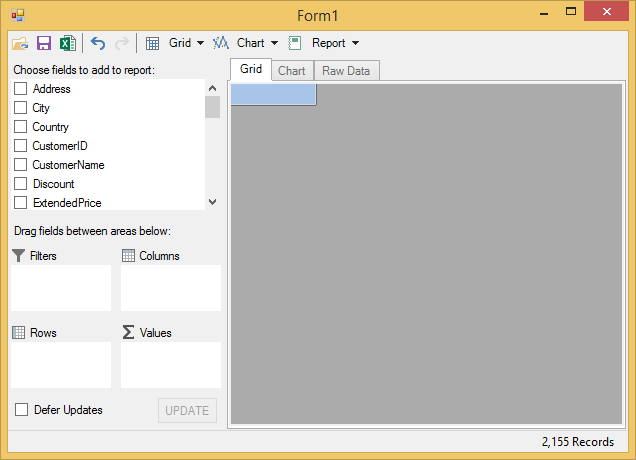
Task: Expand the Report dropdown arrow
Action: point(355,43)
